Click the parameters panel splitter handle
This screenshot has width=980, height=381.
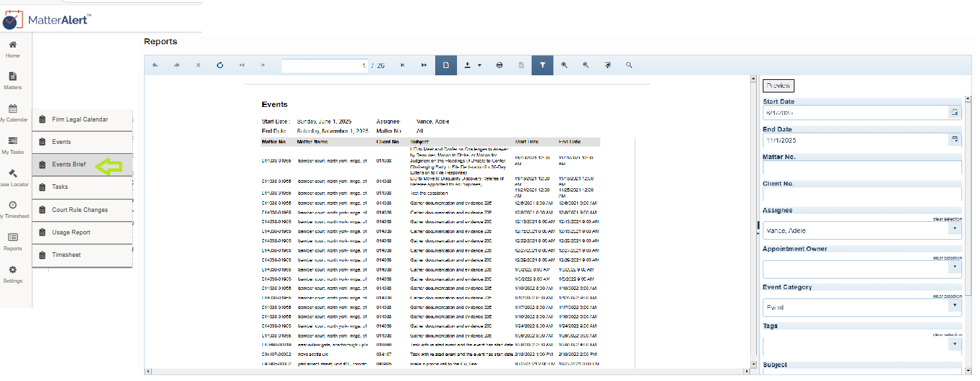click(759, 226)
